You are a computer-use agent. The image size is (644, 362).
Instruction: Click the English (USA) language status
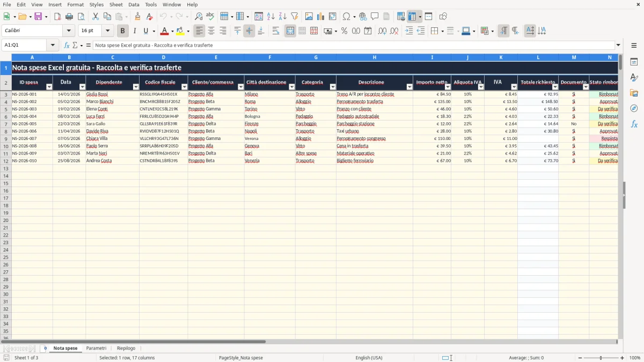(x=369, y=358)
